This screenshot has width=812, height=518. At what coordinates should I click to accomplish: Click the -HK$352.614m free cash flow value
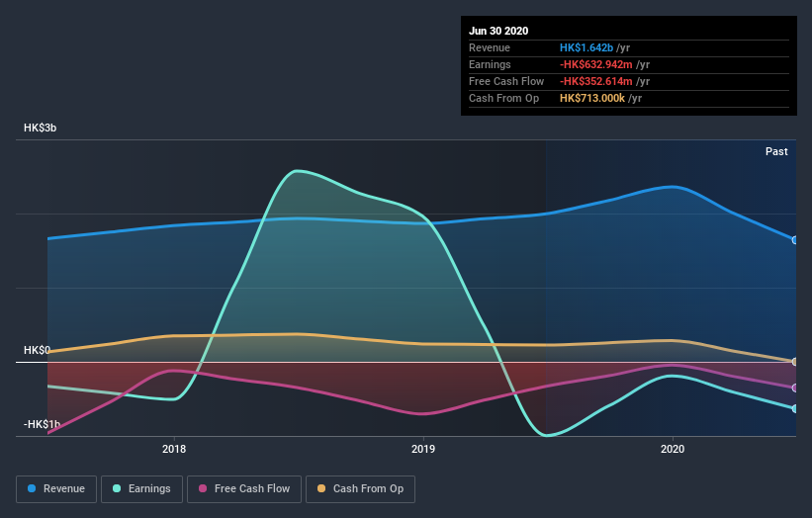(x=596, y=81)
